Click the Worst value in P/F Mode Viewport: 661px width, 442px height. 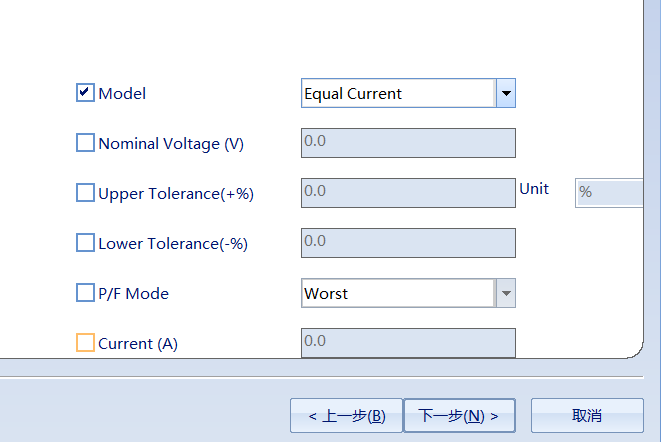pyautogui.click(x=397, y=294)
